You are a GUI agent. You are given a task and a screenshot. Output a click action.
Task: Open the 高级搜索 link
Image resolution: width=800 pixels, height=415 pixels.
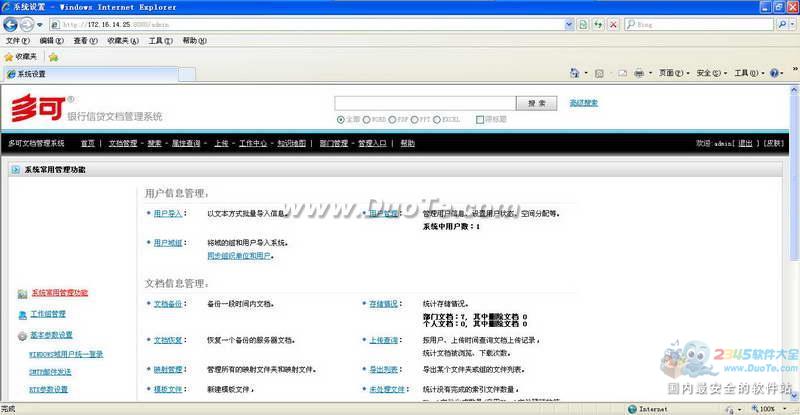(584, 103)
